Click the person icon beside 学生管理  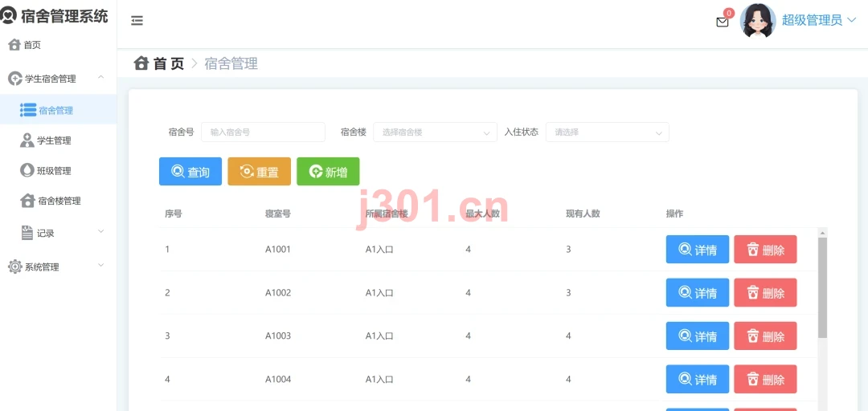(27, 140)
